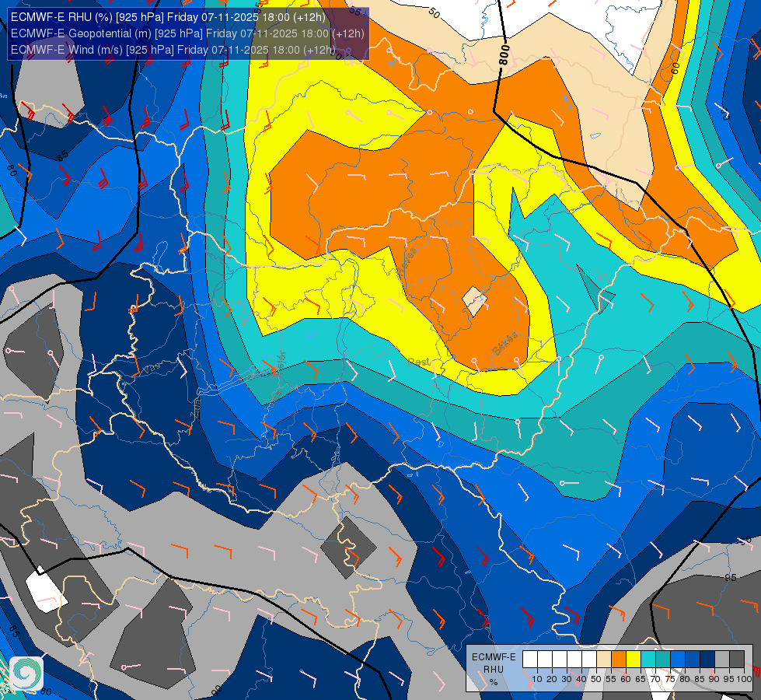Click the 50 contour label at map top
Viewport: 761px width, 700px height.
(435, 13)
